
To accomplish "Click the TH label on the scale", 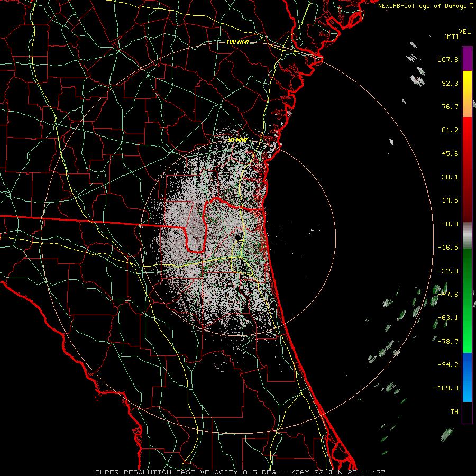I will [454, 412].
